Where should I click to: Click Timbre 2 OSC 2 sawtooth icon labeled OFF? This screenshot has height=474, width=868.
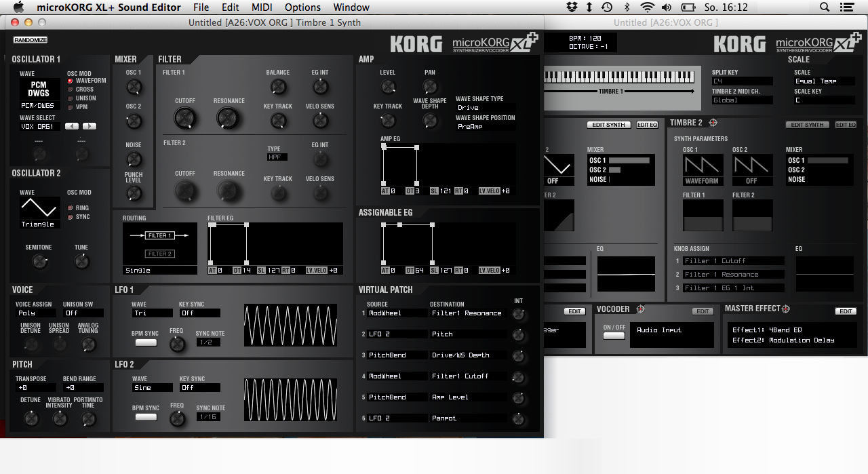pyautogui.click(x=752, y=165)
